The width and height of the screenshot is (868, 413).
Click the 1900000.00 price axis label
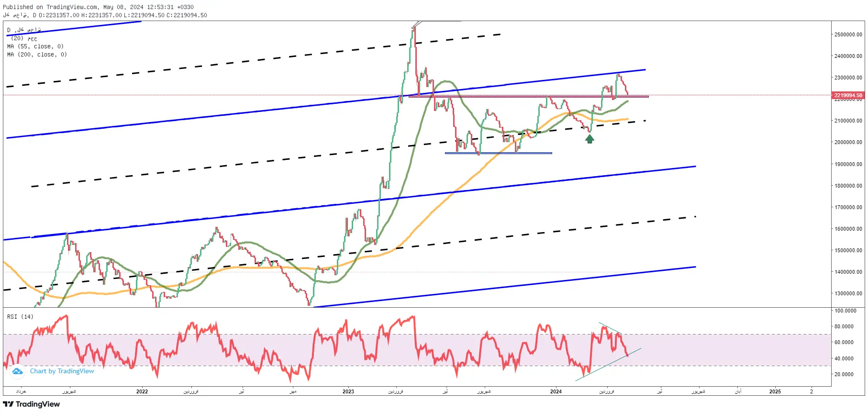pyautogui.click(x=848, y=164)
